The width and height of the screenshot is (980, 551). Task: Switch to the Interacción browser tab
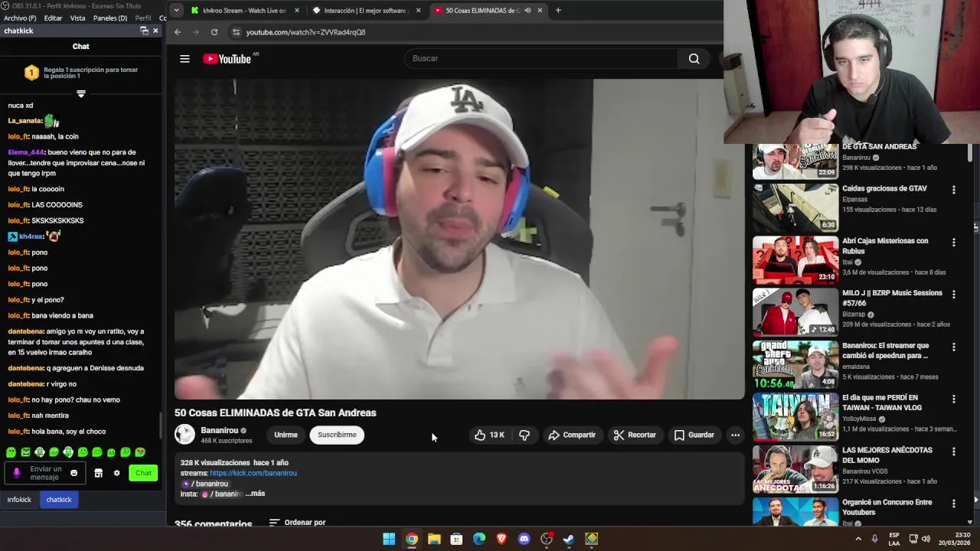366,11
